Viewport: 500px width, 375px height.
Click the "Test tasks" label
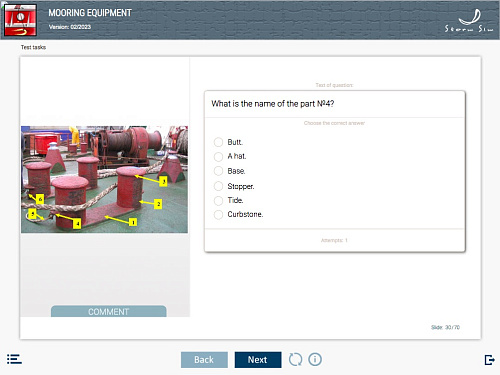(x=33, y=47)
